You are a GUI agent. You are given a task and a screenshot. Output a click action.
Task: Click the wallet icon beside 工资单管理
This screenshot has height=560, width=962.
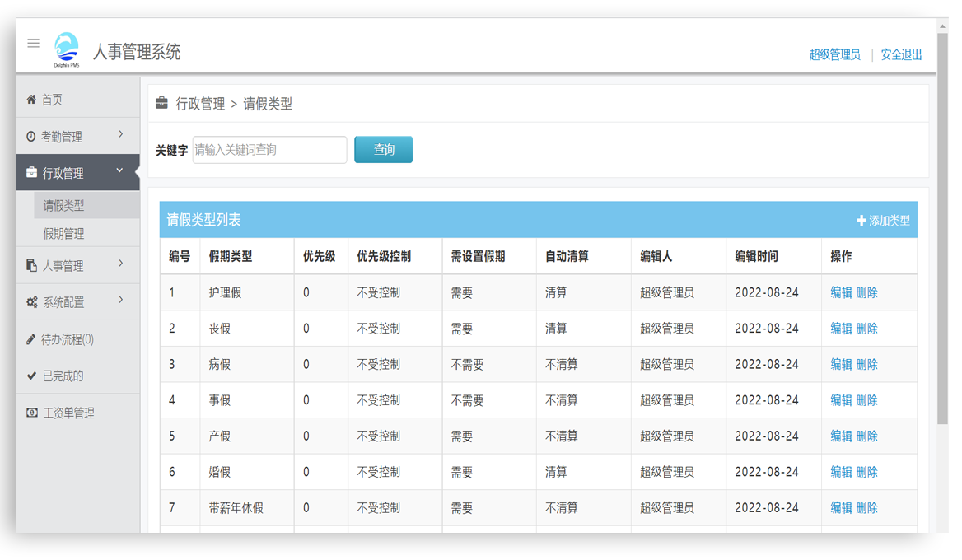(31, 413)
